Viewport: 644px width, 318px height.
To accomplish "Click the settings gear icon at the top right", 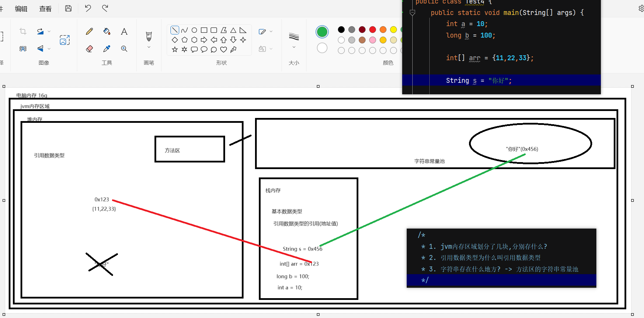I will (x=641, y=8).
